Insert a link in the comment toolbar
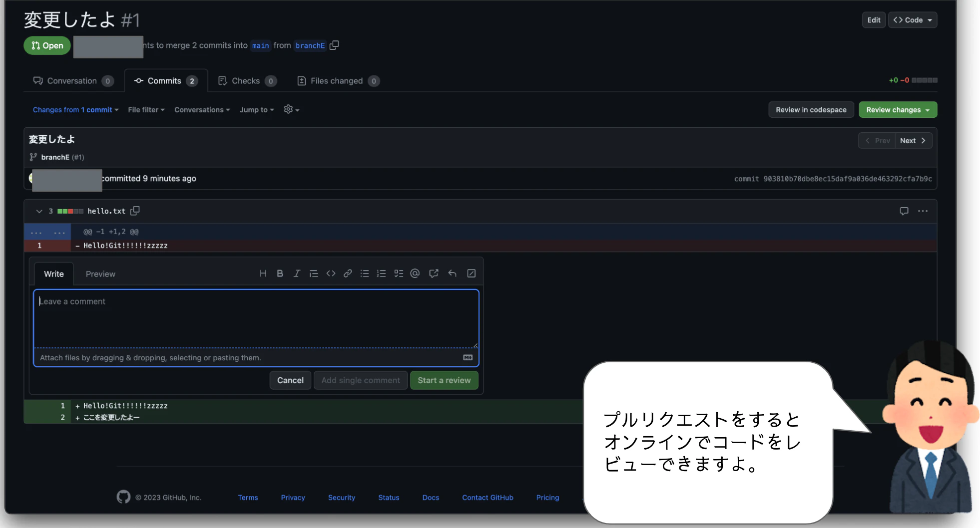The width and height of the screenshot is (980, 528). (x=348, y=273)
